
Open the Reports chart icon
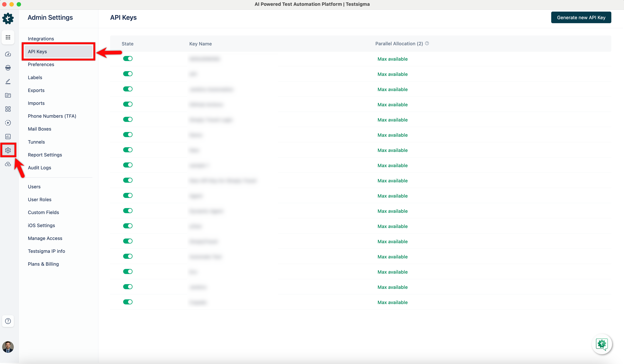pyautogui.click(x=8, y=136)
